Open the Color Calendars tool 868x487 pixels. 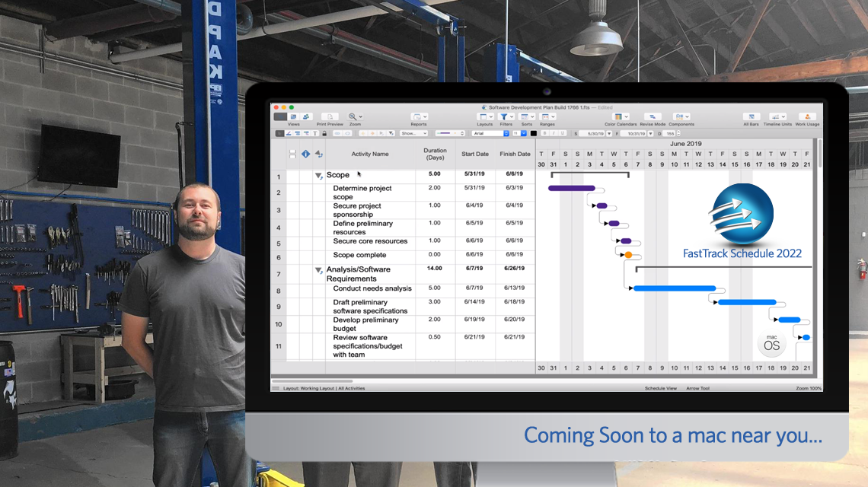[618, 116]
